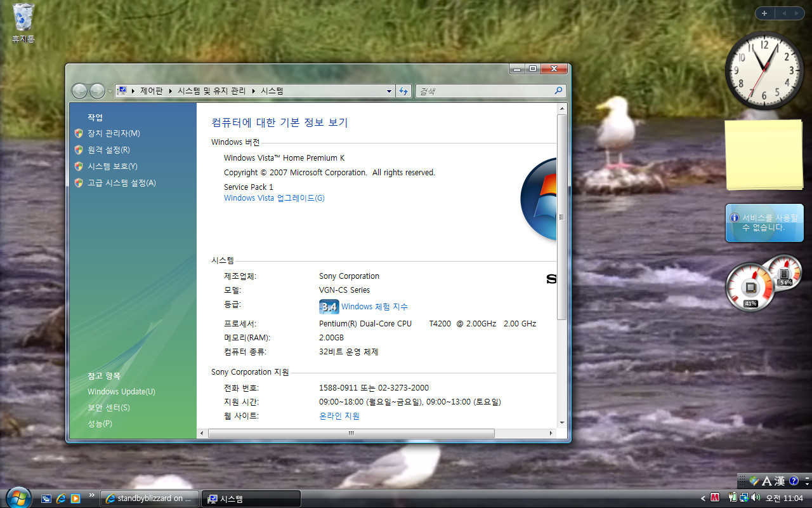Toggle the 漢 Hanja conversion button
Screen dimensions: 812x508
[780, 481]
